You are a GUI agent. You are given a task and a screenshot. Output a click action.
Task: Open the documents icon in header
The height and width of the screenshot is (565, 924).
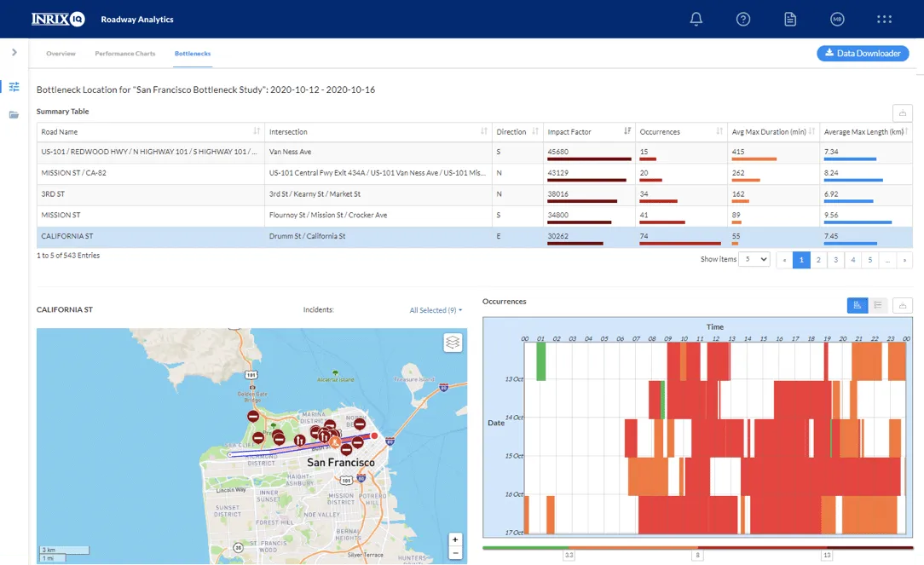click(790, 19)
